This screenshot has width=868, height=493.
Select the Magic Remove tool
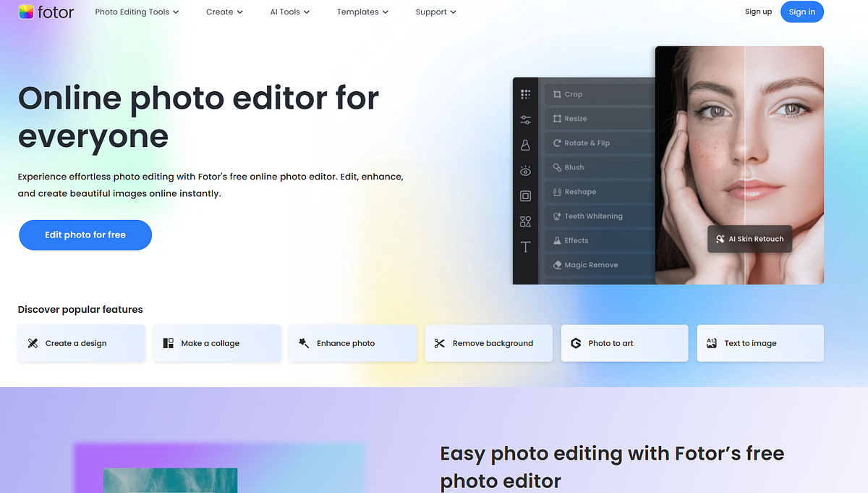click(599, 264)
